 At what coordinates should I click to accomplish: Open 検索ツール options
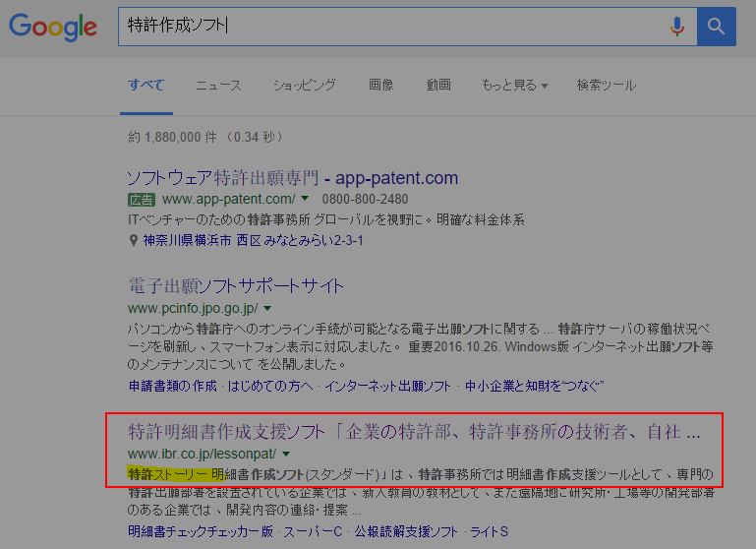(x=607, y=86)
